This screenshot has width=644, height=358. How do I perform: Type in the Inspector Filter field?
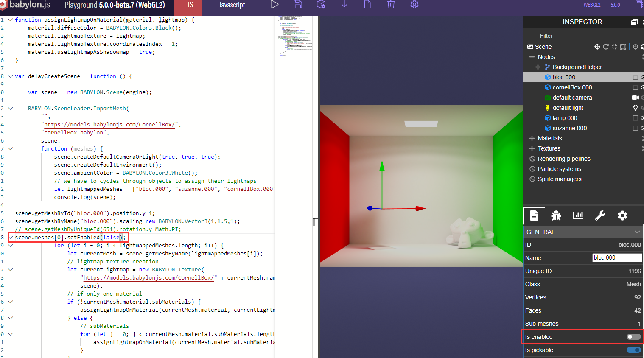[585, 36]
